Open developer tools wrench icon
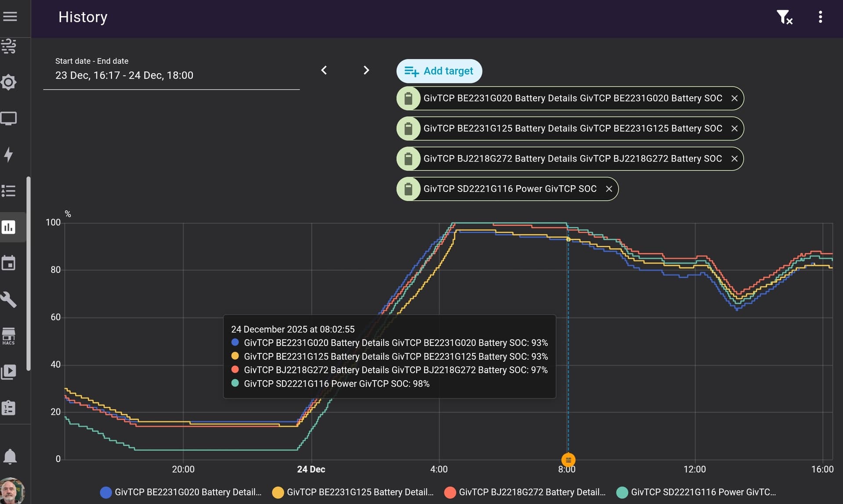Viewport: 843px width, 504px height. click(9, 300)
